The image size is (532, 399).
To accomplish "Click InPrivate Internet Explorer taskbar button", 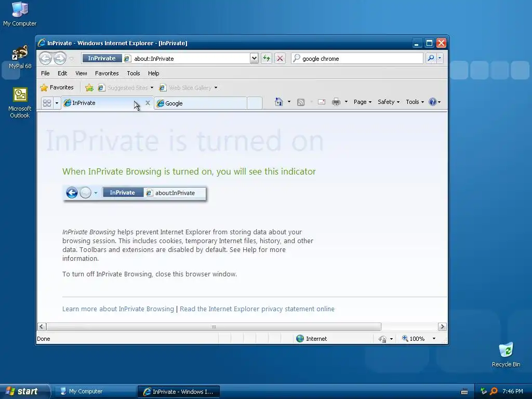I will click(179, 392).
